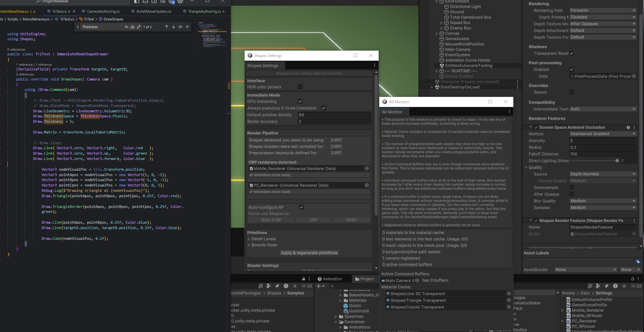Screen dimensions: 644x332
Task: Open Depth Texture Mode dropdown
Action: (x=603, y=24)
